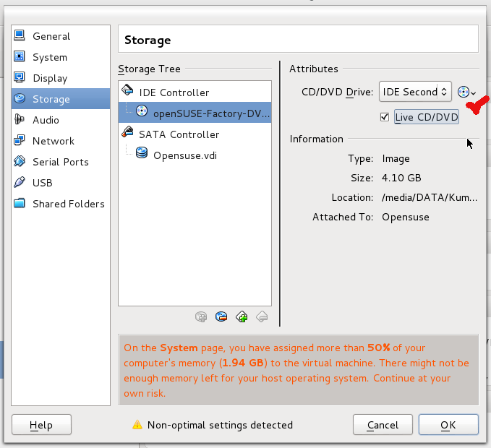Select IDE Controller in storage tree
The height and width of the screenshot is (448, 491).
tap(195, 92)
